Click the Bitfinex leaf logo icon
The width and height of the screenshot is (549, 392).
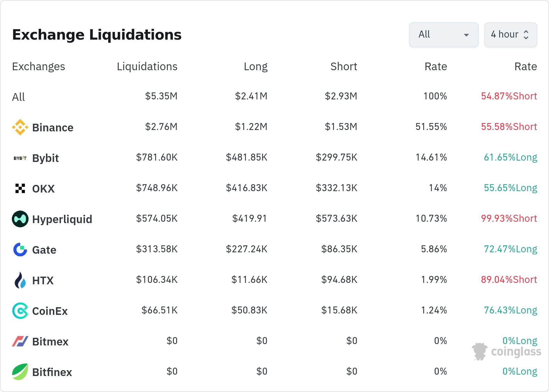[x=20, y=372]
